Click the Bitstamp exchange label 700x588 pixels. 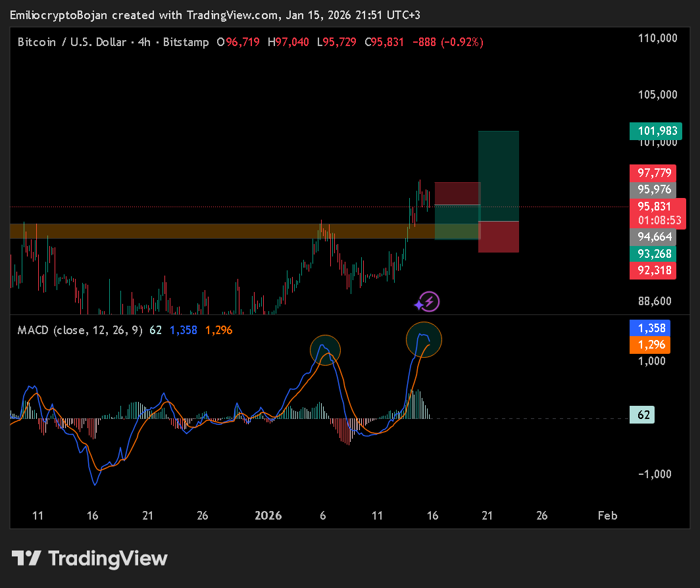pyautogui.click(x=186, y=41)
